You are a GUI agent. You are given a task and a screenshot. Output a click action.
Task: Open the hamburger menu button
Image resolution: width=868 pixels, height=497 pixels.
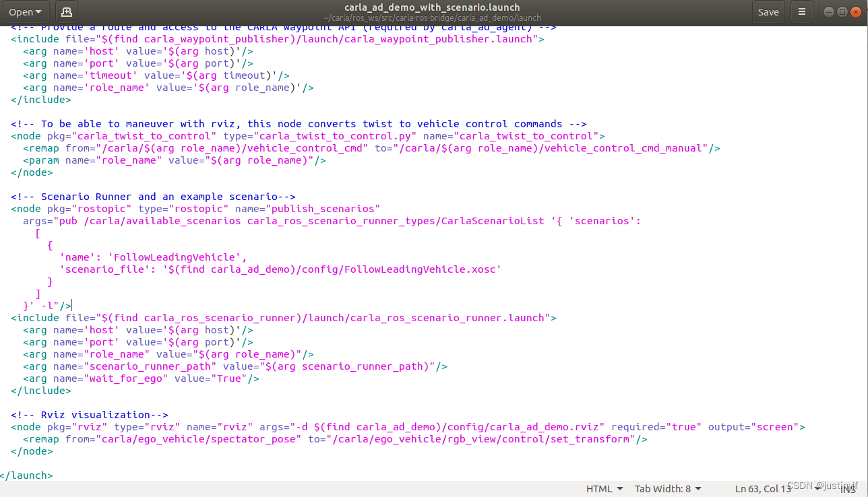802,11
